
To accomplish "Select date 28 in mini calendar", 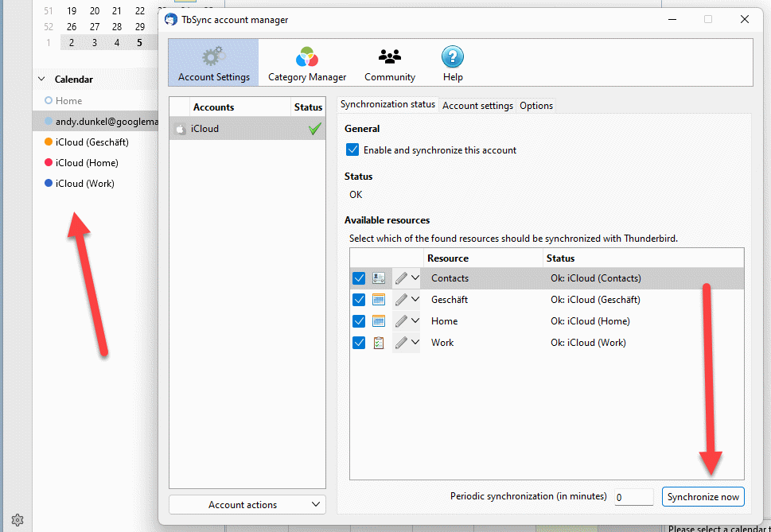I will pos(117,26).
